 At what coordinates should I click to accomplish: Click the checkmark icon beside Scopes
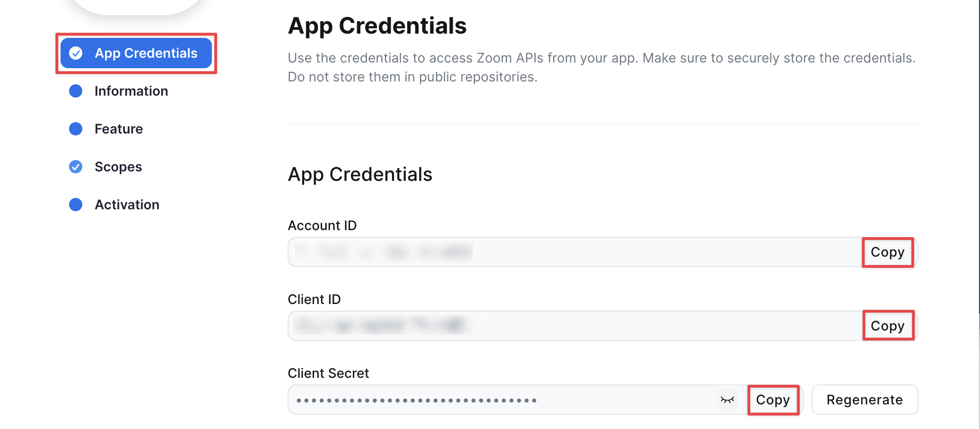point(76,167)
